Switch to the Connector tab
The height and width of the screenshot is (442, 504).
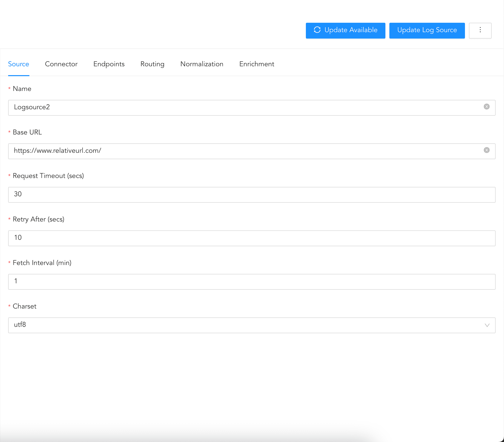(x=61, y=64)
